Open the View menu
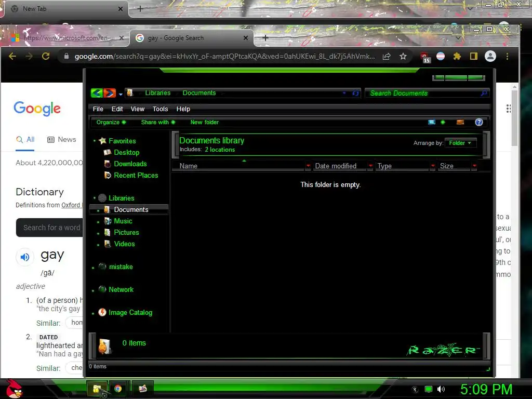The height and width of the screenshot is (399, 532). [x=137, y=109]
